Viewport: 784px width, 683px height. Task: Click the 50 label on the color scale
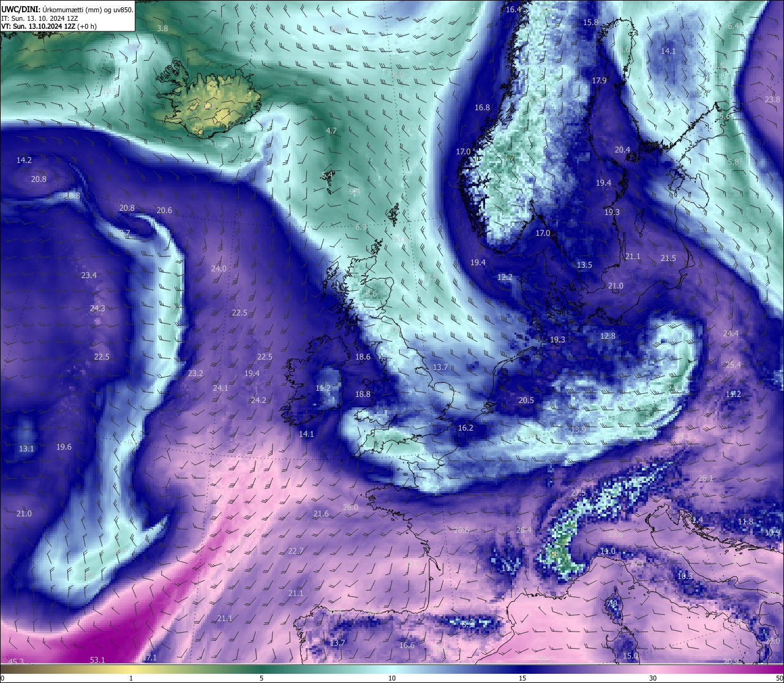[x=778, y=678]
